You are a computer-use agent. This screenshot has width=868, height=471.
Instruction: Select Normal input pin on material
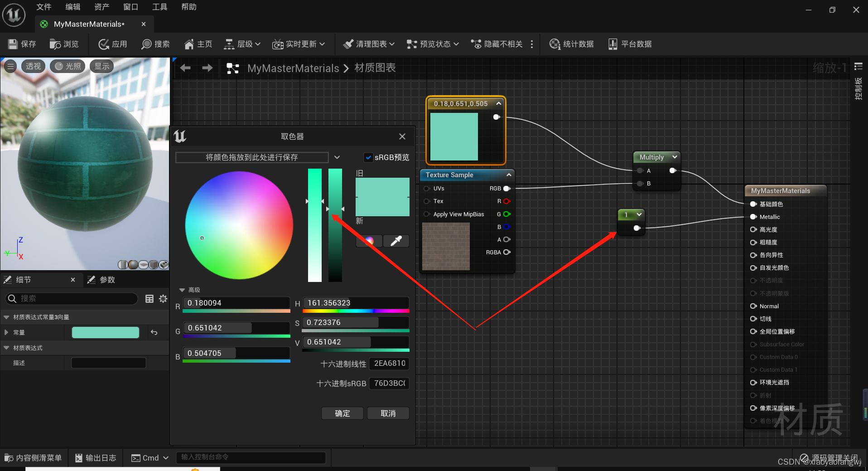tap(753, 306)
